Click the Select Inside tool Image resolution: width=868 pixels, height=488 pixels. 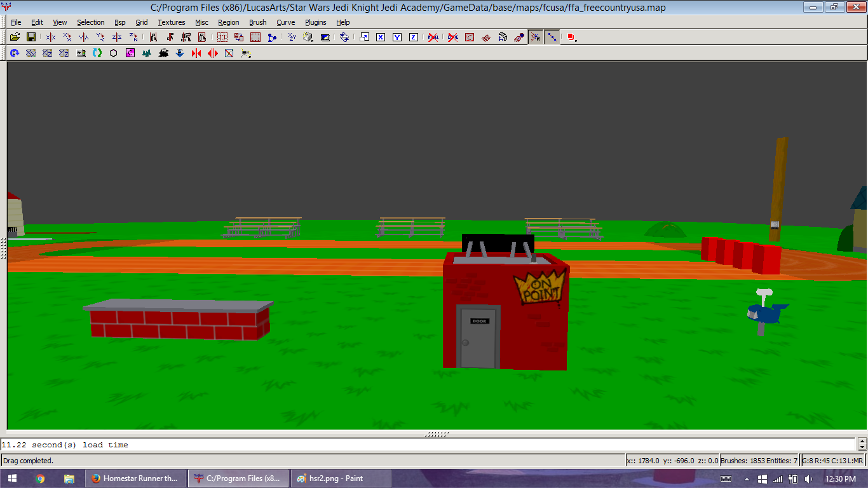[x=202, y=37]
